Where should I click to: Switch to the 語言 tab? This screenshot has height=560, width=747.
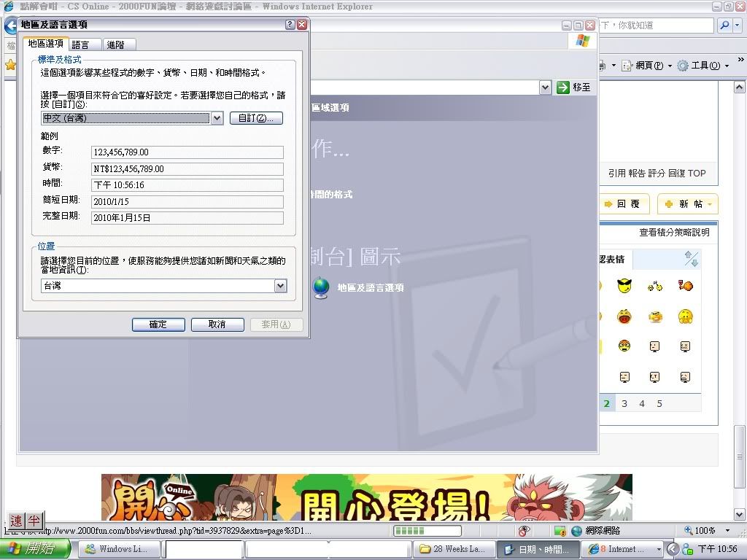click(x=81, y=45)
